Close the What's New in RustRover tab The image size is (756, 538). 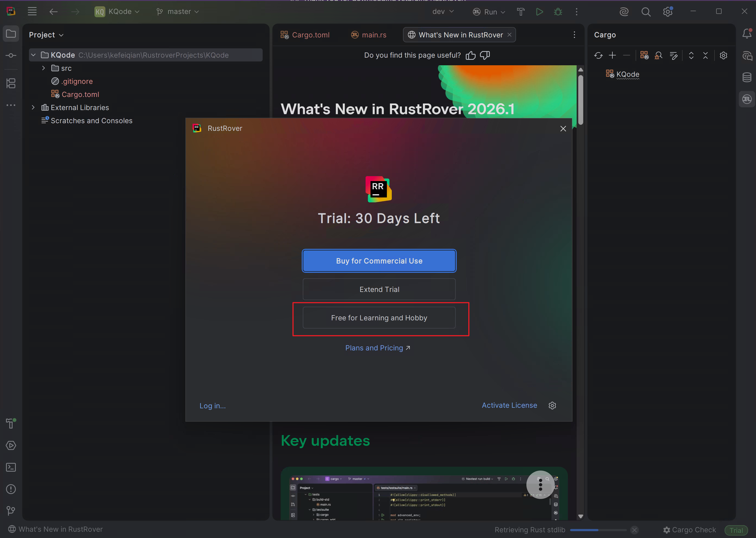click(x=509, y=35)
